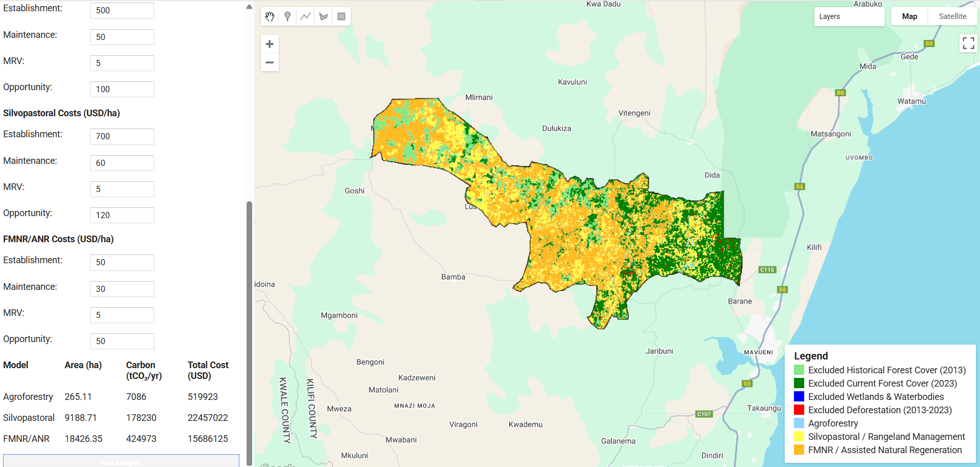The image size is (980, 467).
Task: Select the draw rectangle tool
Action: point(341,16)
